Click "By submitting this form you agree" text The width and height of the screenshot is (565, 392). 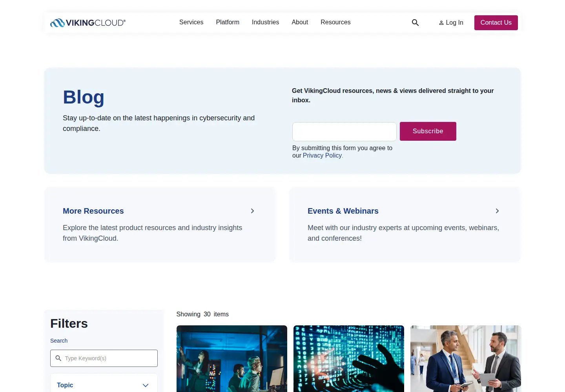(342, 152)
